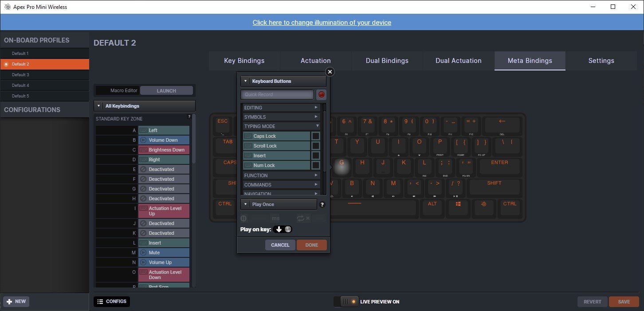
Task: Click the illumination change link
Action: tap(322, 23)
